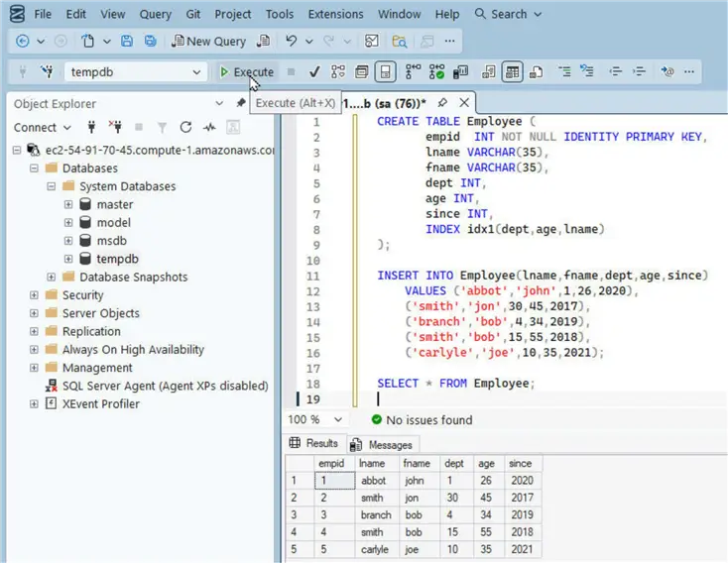728x563 pixels.
Task: Open the tempdb database dropdown
Action: 196,72
